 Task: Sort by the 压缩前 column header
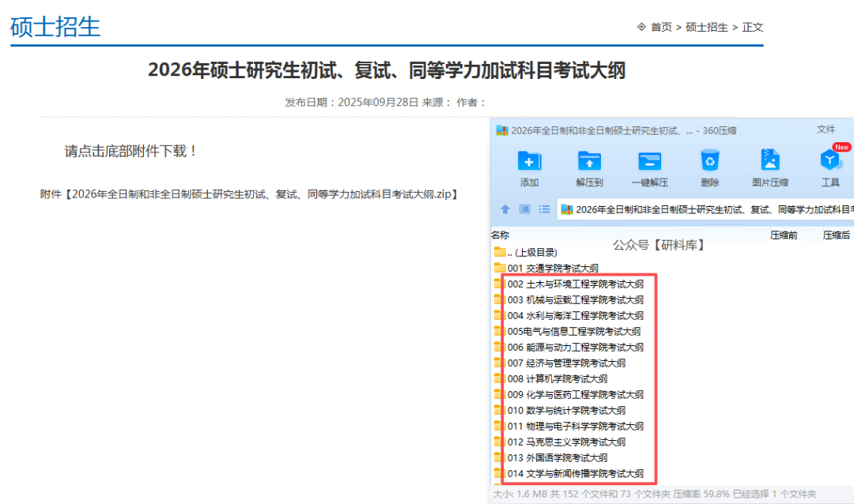[784, 235]
